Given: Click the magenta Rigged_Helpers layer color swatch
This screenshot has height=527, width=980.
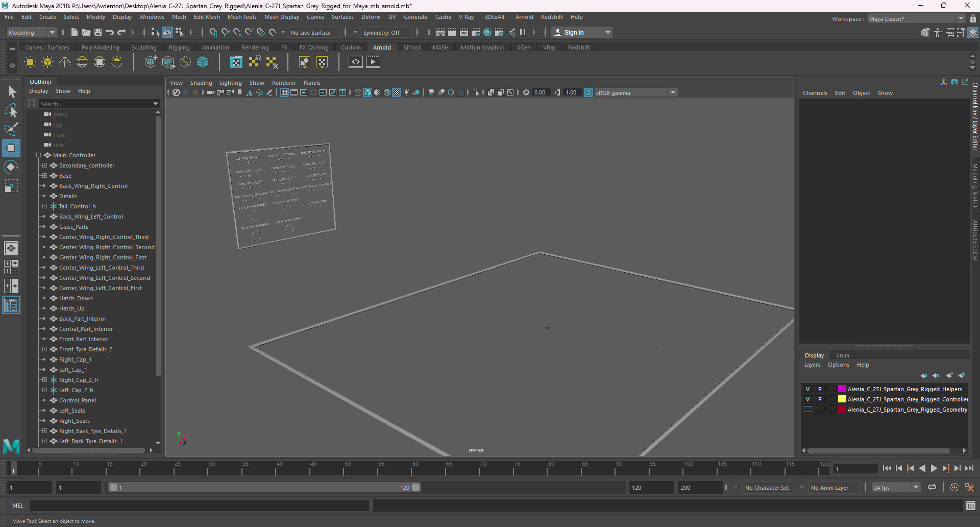Looking at the screenshot, I should (x=842, y=389).
